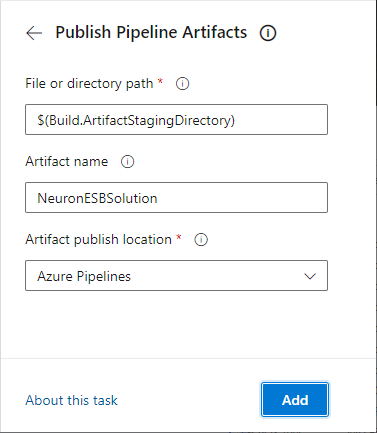Place cursor in NeuronESBSolution text
Image resolution: width=377 pixels, height=433 pixels.
tap(97, 198)
